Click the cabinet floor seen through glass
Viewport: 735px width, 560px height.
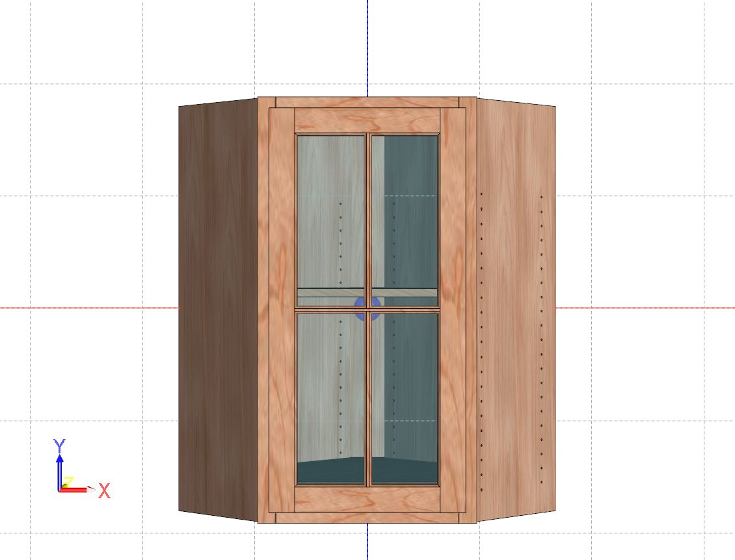[332, 470]
